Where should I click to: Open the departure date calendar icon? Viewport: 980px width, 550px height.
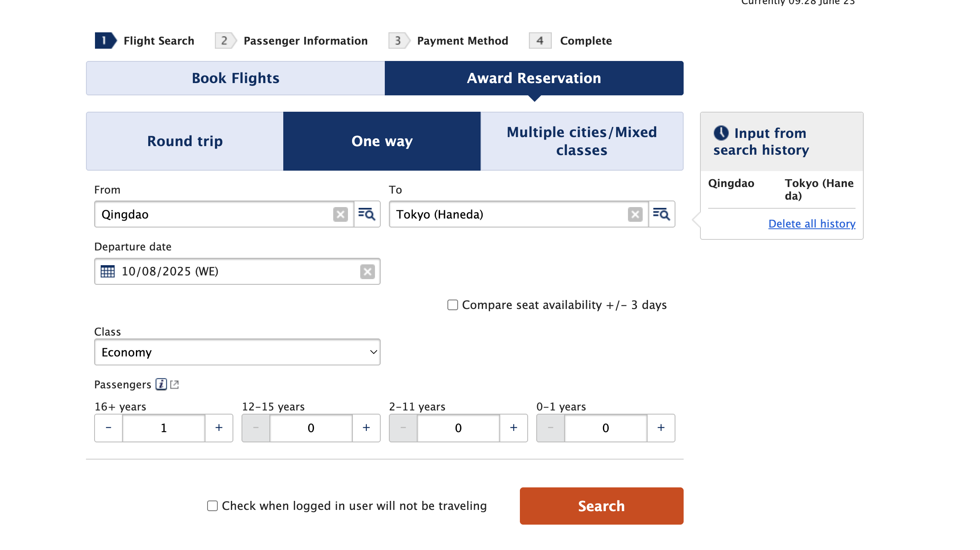point(108,272)
